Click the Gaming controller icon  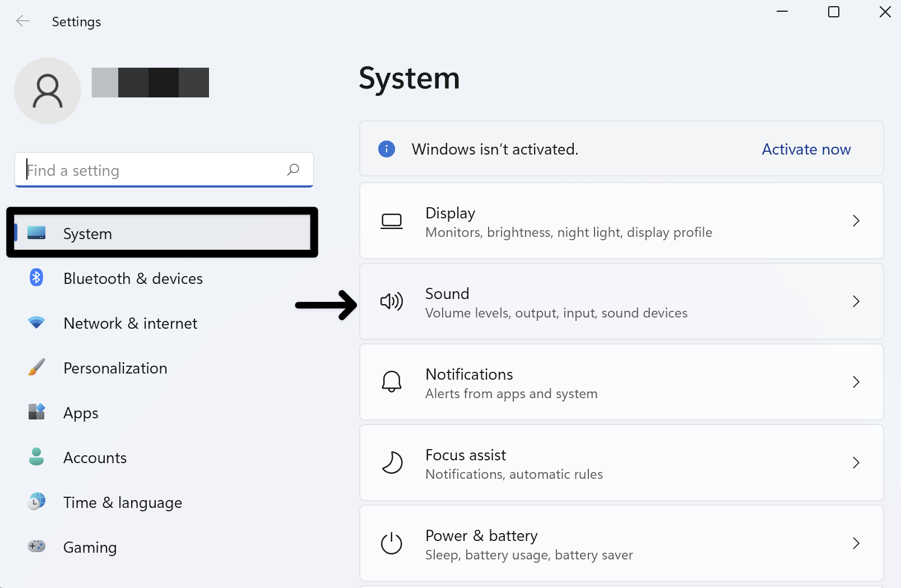36,546
